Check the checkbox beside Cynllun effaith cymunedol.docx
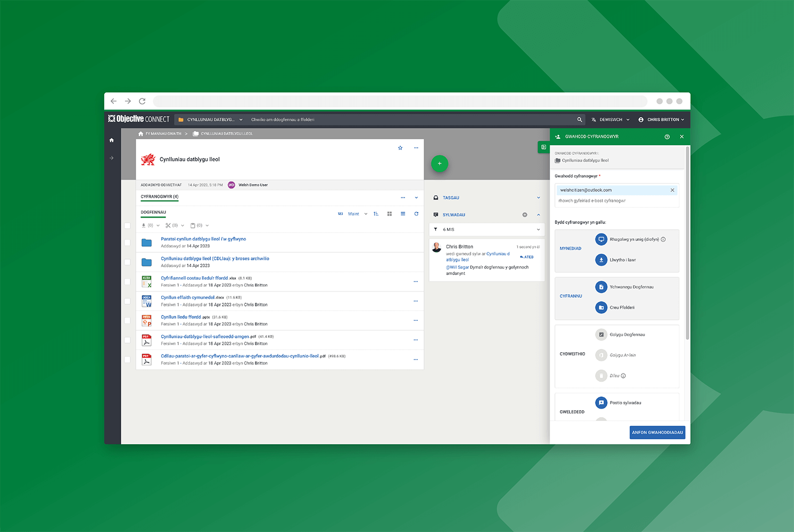 click(x=127, y=301)
